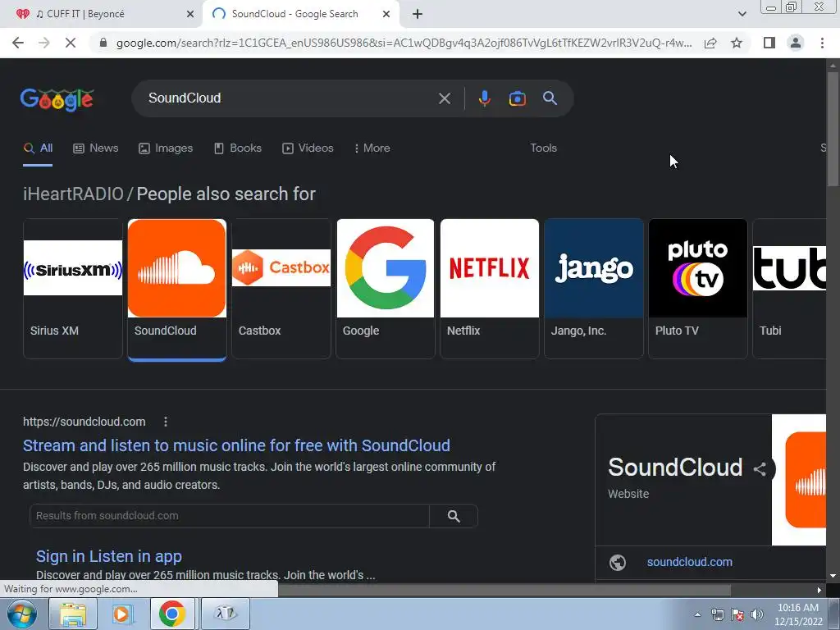Click the scroll right arrow at bottom
The image size is (840, 630).
pos(819,591)
